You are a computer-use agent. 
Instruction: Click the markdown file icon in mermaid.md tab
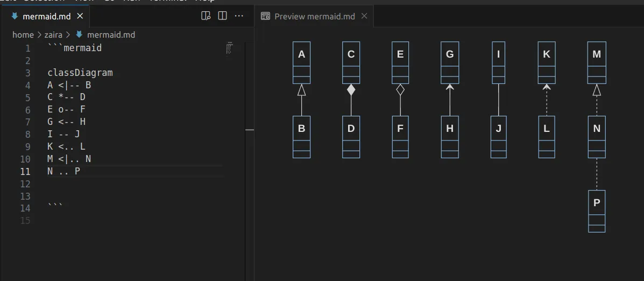pyautogui.click(x=15, y=16)
